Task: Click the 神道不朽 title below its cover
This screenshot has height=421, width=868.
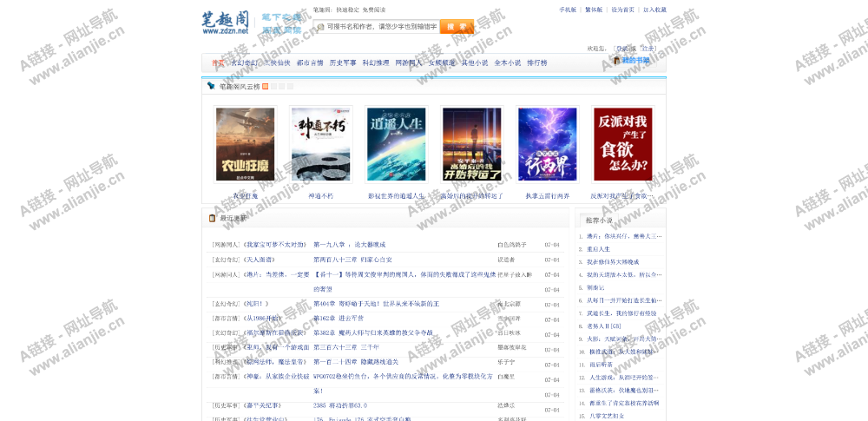Action: (320, 195)
